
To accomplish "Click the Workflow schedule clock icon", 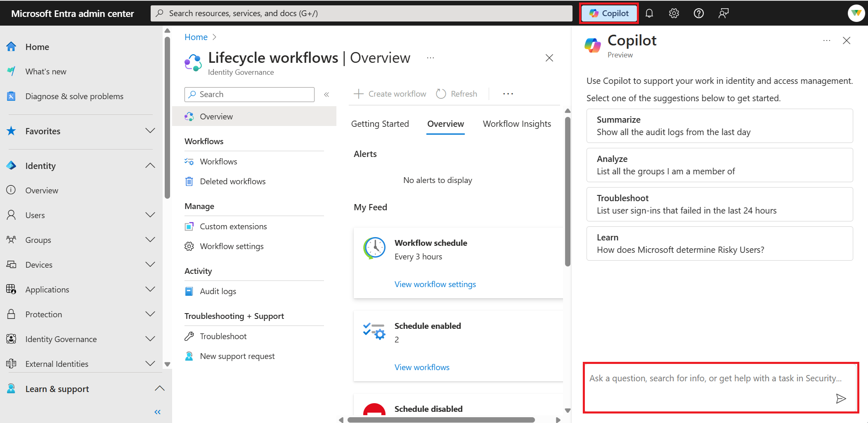I will [x=374, y=248].
